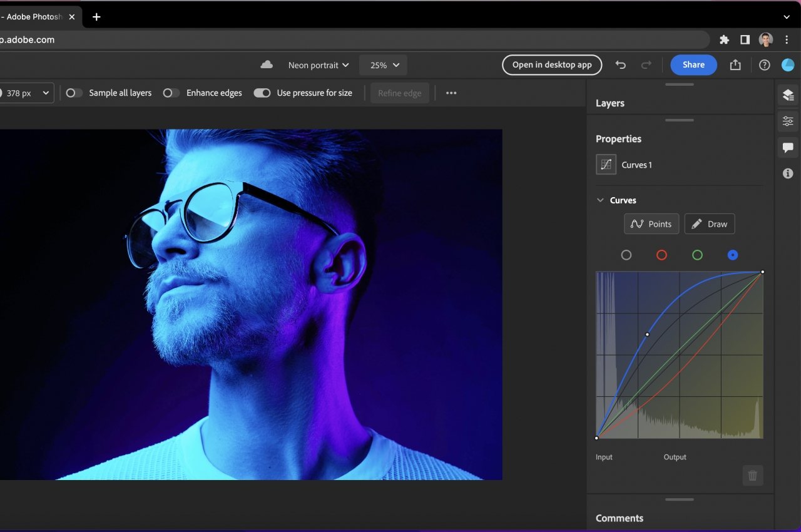Open the info icon in right sidebar
This screenshot has width=801, height=532.
(x=788, y=173)
